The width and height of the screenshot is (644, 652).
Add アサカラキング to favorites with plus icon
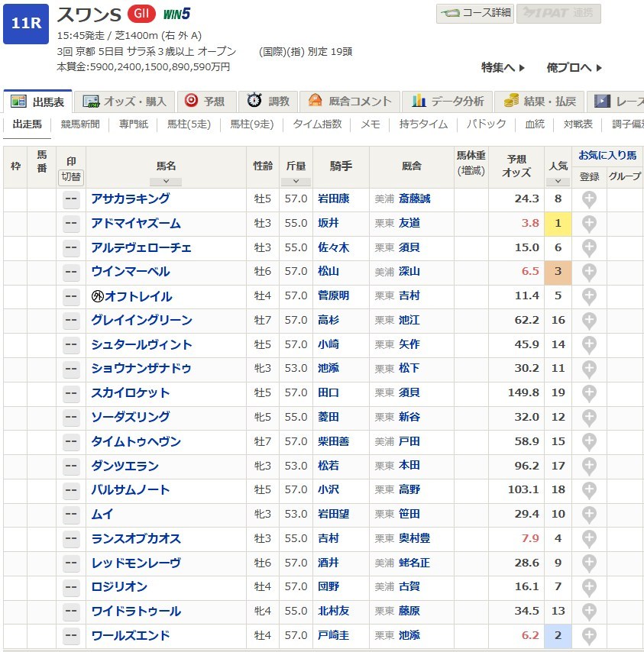pyautogui.click(x=588, y=199)
